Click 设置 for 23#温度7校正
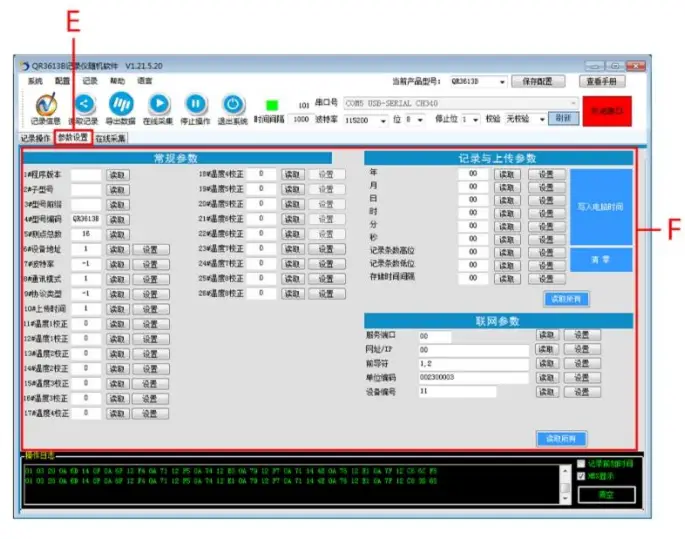The image size is (685, 539). coord(326,249)
